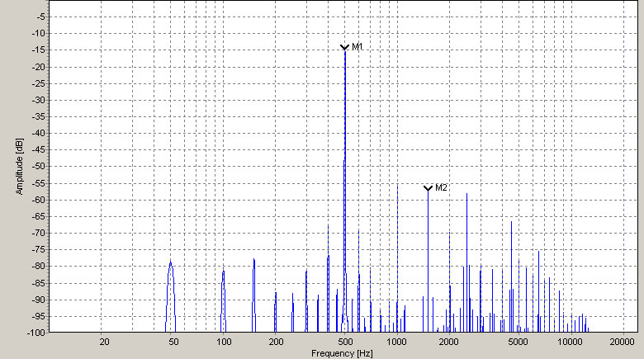Viewport: 644px width, 359px height.
Task: Select the M2 marker near 1500 Hz
Action: (x=428, y=188)
